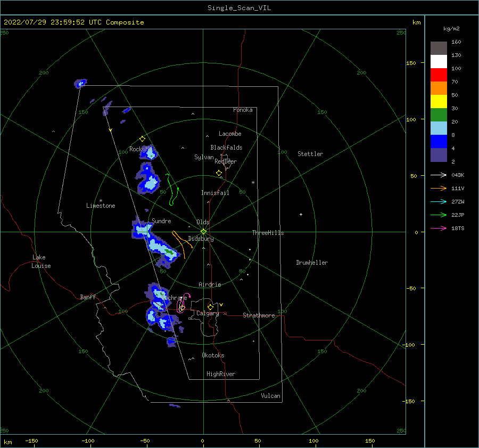
Task: Click the Innisfail town label
Action: click(215, 193)
